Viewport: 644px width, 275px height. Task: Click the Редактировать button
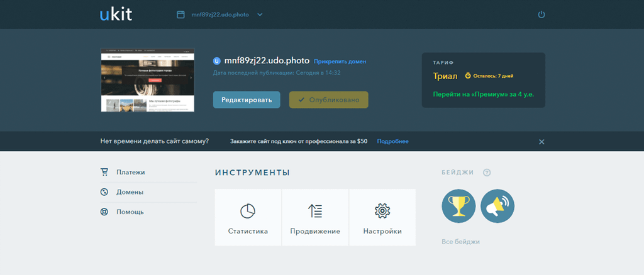(247, 100)
